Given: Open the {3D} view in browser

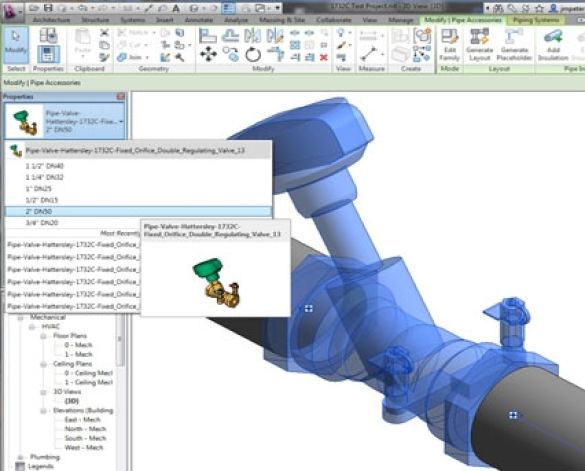Looking at the screenshot, I should click(x=72, y=401).
